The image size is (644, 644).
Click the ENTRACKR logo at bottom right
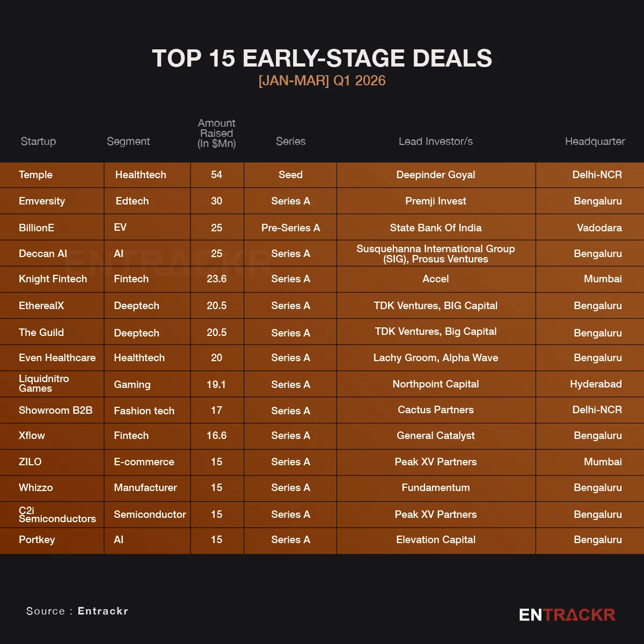567,614
